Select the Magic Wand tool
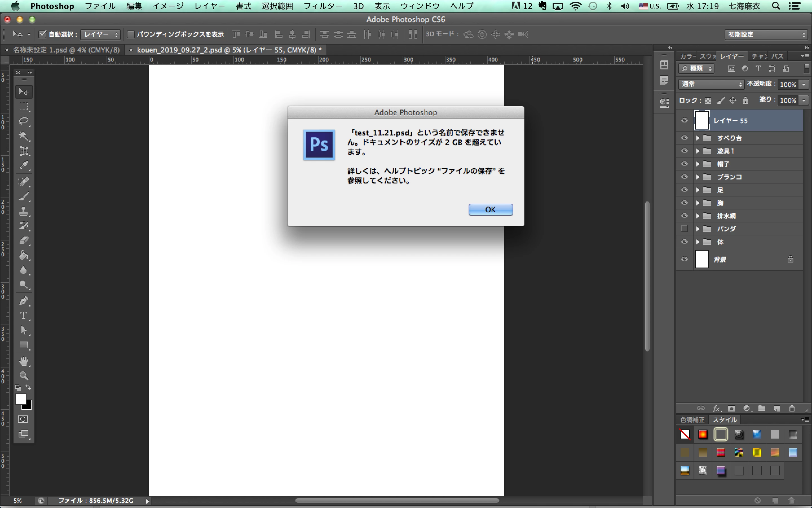 [23, 136]
